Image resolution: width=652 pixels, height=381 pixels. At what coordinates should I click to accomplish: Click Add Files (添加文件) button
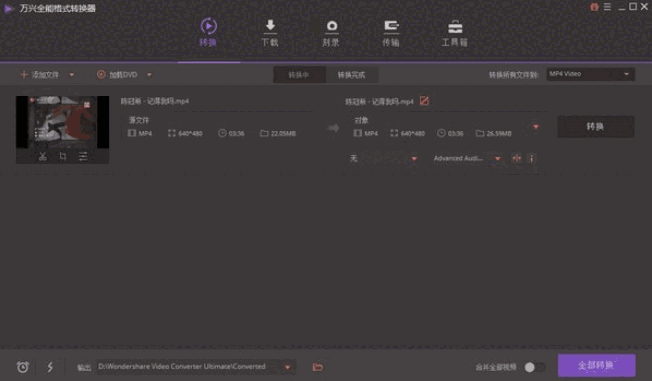40,75
